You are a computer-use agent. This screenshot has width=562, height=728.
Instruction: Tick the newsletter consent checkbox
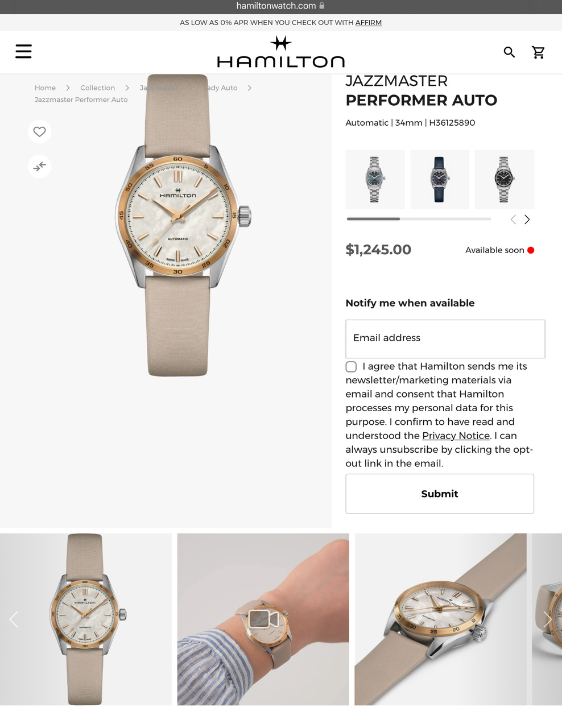(x=351, y=367)
